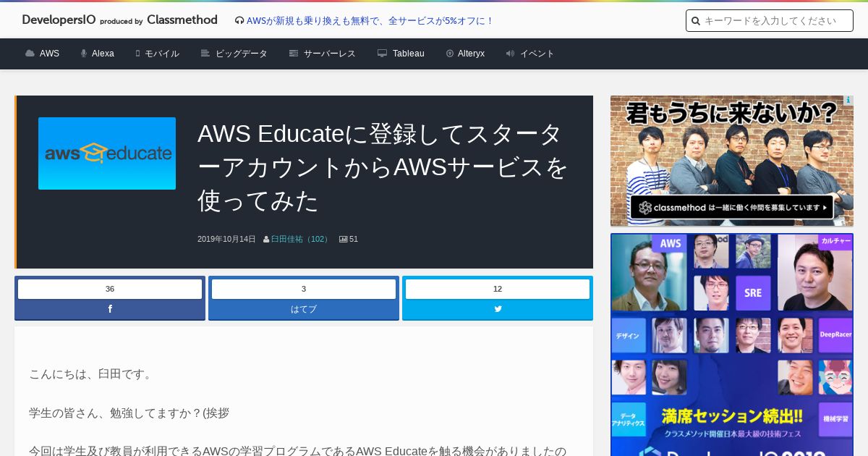Open the 満席セッション続出 event banner
Screen dimensions: 868x456
(732, 345)
